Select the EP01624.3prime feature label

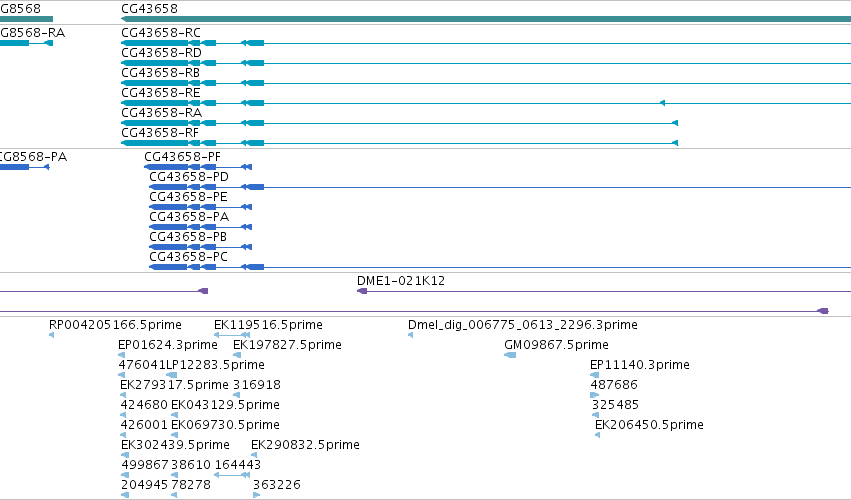(168, 345)
